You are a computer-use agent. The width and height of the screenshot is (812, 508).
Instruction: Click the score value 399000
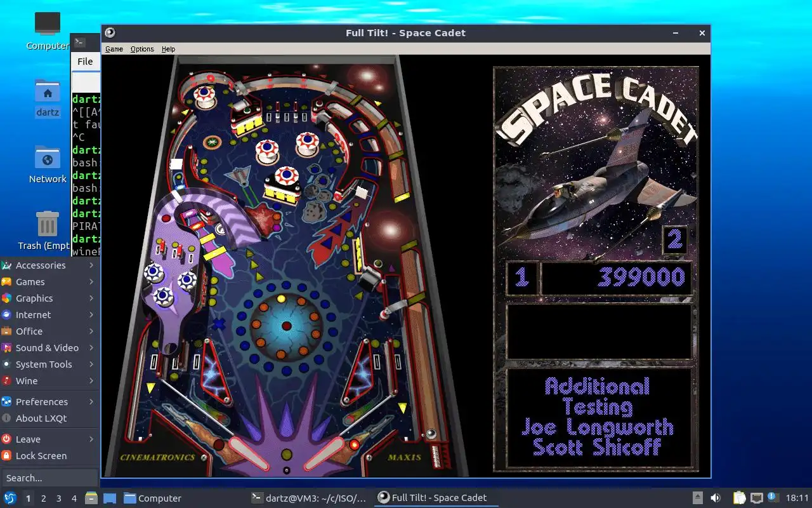(x=641, y=277)
